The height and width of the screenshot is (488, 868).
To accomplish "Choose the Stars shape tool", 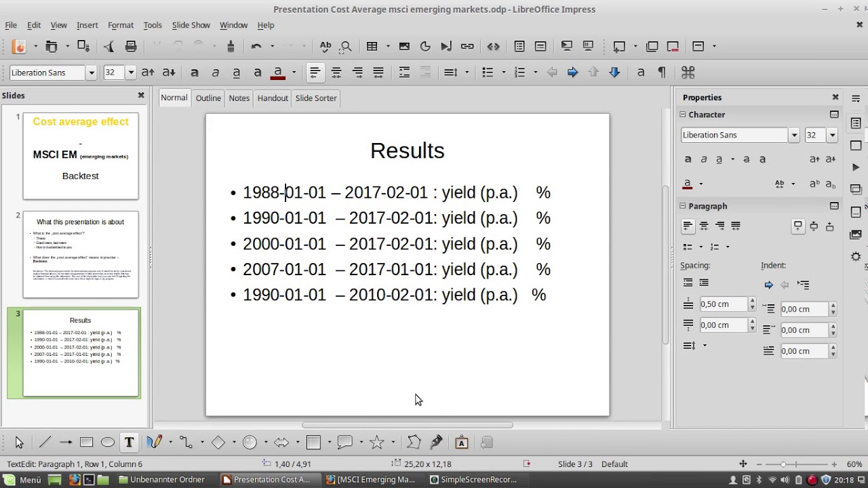I will point(377,443).
